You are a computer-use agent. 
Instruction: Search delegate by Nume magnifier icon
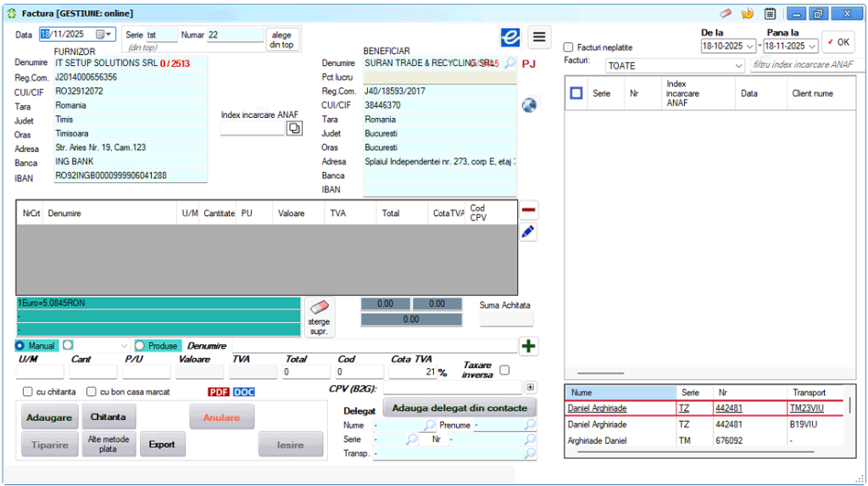coord(430,425)
